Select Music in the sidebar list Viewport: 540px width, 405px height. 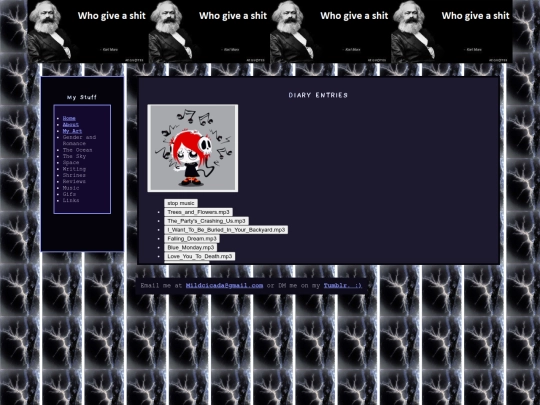pyautogui.click(x=71, y=188)
